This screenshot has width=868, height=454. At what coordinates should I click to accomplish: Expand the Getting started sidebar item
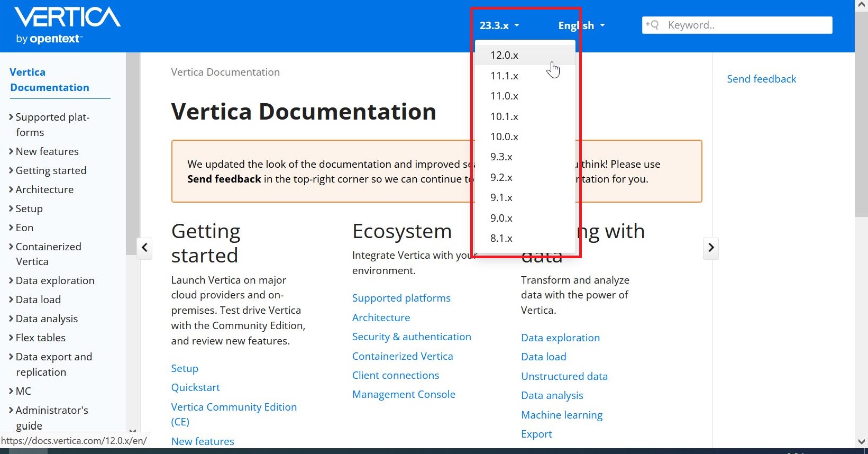point(11,170)
